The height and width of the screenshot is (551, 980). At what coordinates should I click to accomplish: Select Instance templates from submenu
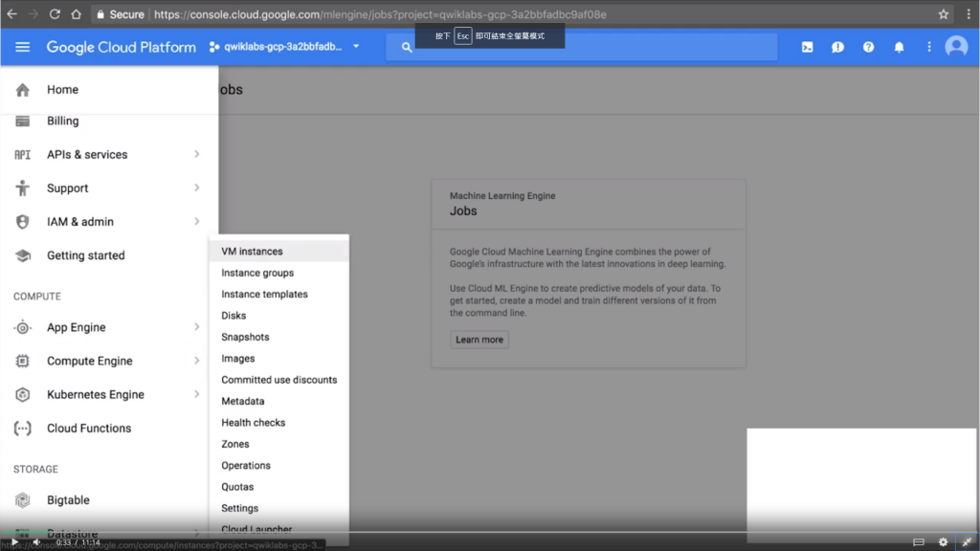[278, 295]
